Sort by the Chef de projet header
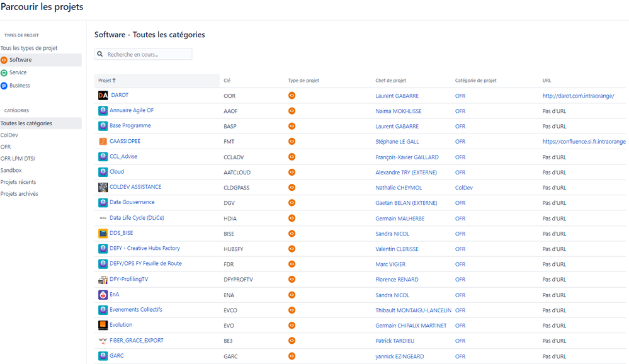629x364 pixels. (391, 80)
